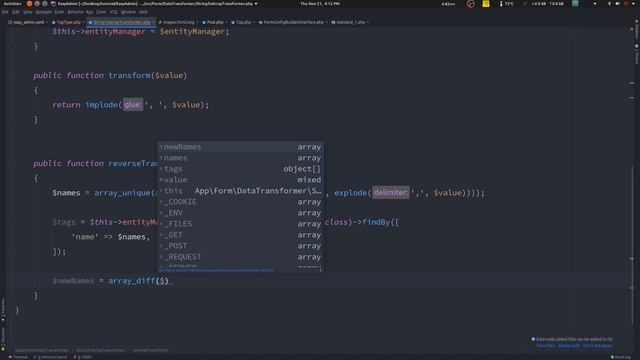Image resolution: width=640 pixels, height=360 pixels.
Task: Click Always Add link in notification
Action: 569,346
